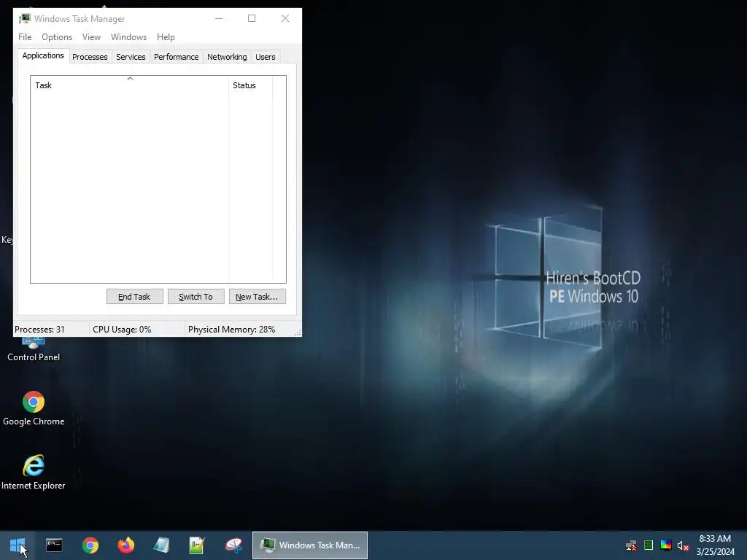Open the blue notebook taskbar icon
Viewport: 747px width, 560px height.
pyautogui.click(x=161, y=545)
